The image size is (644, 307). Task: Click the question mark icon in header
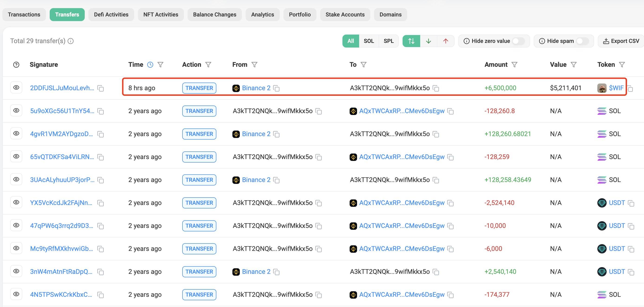click(x=16, y=65)
